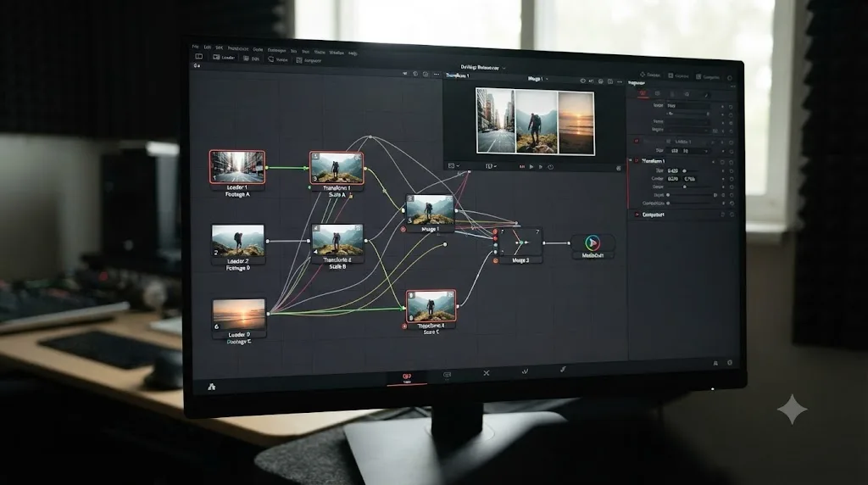Click the Loader toolbar button
868x485 pixels.
point(224,57)
